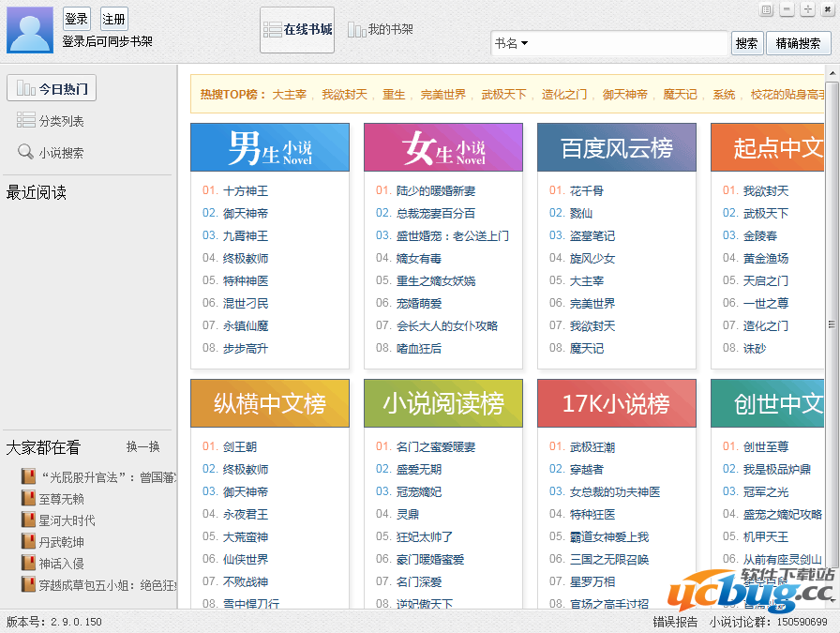Screen dimensions: 840x633
Task: Click book icon beside 至尊无赖
Action: [x=28, y=499]
